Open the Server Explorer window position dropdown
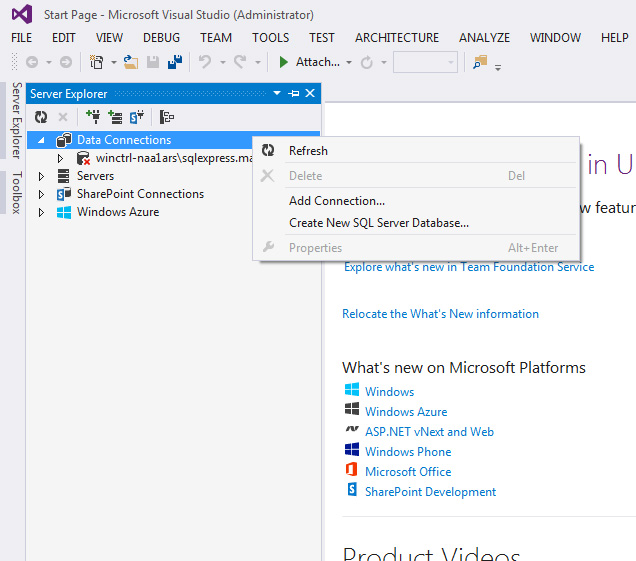 pyautogui.click(x=277, y=93)
